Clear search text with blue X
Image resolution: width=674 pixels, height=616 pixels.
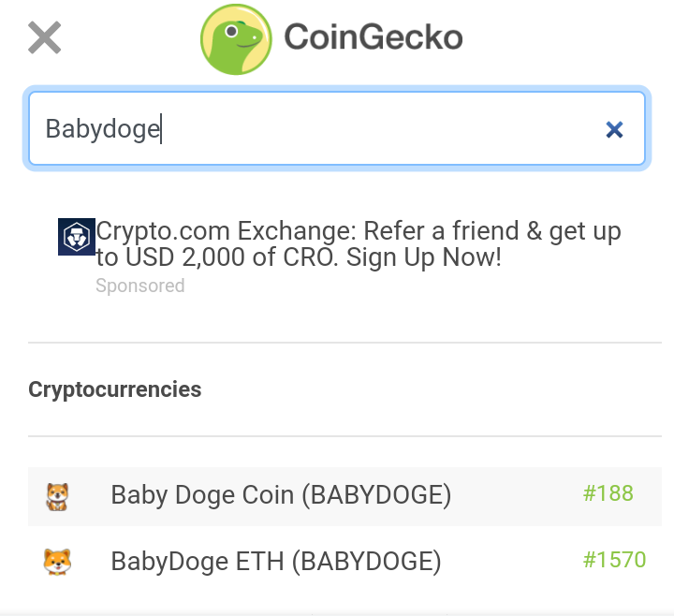tap(614, 129)
